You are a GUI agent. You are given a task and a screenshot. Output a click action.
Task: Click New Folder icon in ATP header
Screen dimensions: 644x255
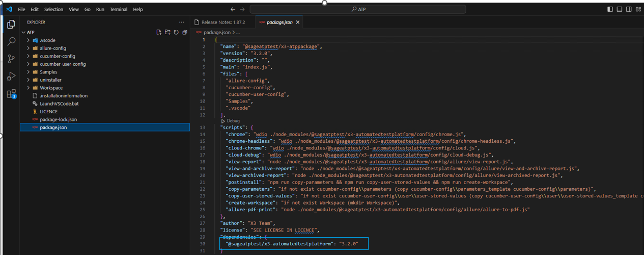click(x=167, y=32)
